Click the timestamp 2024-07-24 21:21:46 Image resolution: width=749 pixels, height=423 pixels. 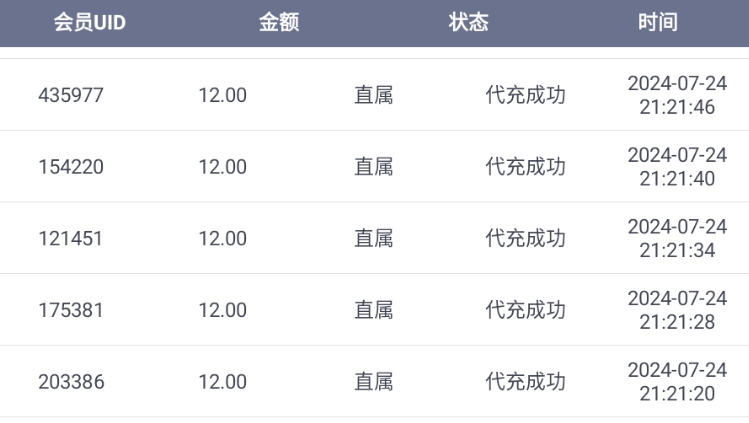pyautogui.click(x=677, y=95)
